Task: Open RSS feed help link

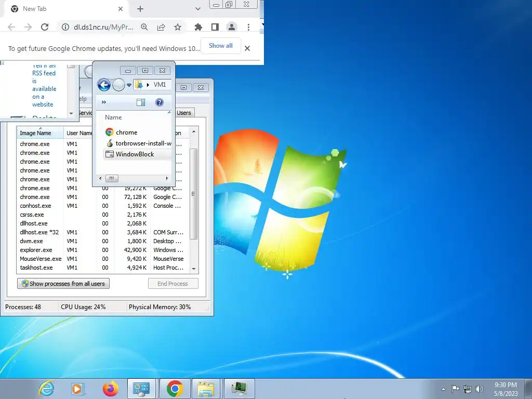Action: (44, 85)
